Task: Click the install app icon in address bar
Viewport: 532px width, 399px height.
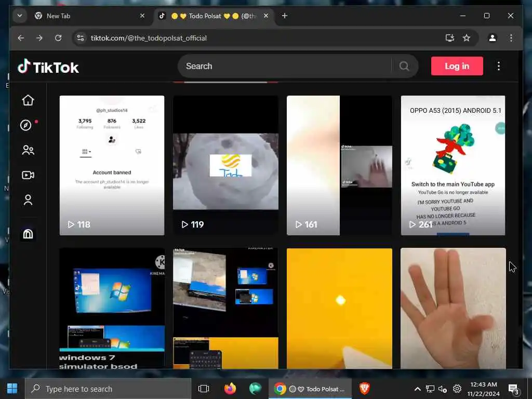Action: tap(449, 38)
